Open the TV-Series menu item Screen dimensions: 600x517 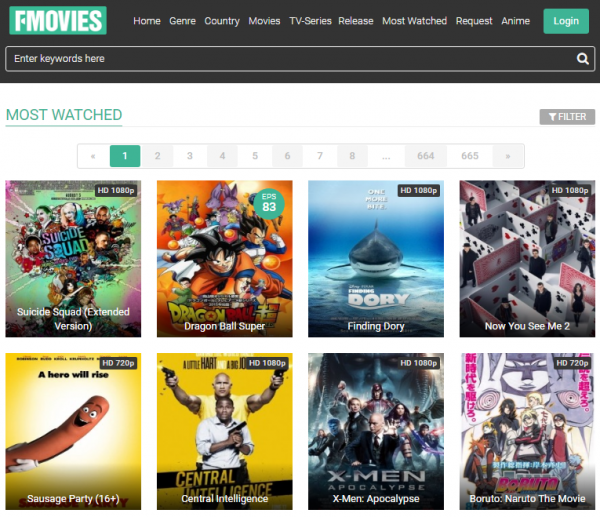(x=309, y=21)
